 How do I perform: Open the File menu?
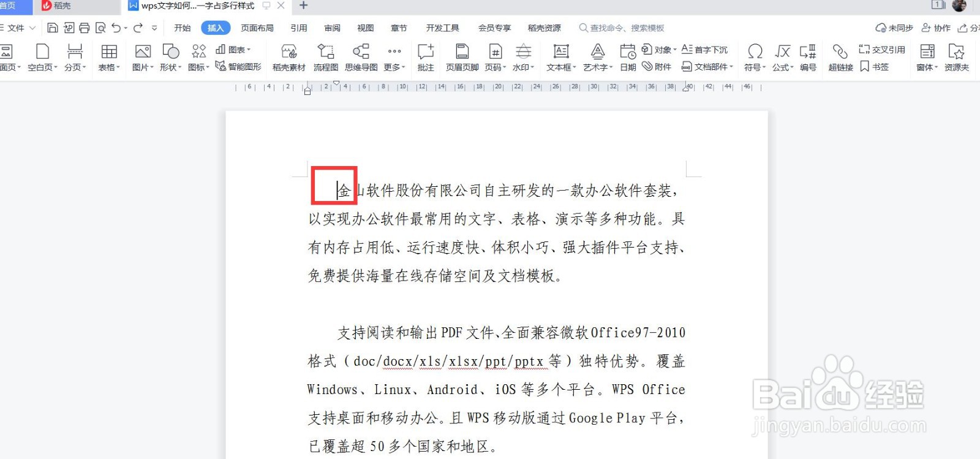[18, 28]
